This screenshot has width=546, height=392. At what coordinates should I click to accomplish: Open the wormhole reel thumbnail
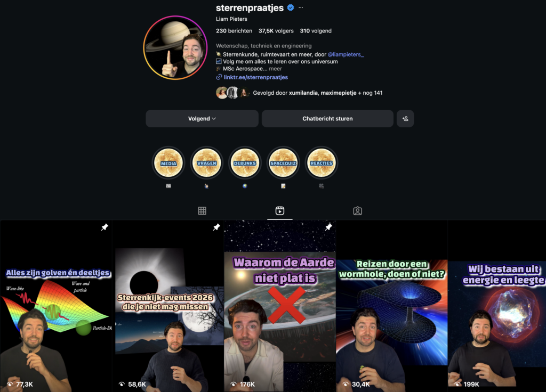392,306
